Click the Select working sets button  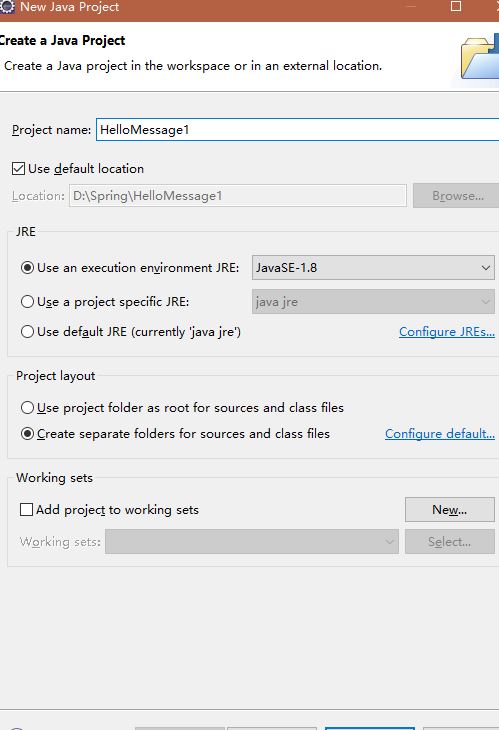point(449,541)
